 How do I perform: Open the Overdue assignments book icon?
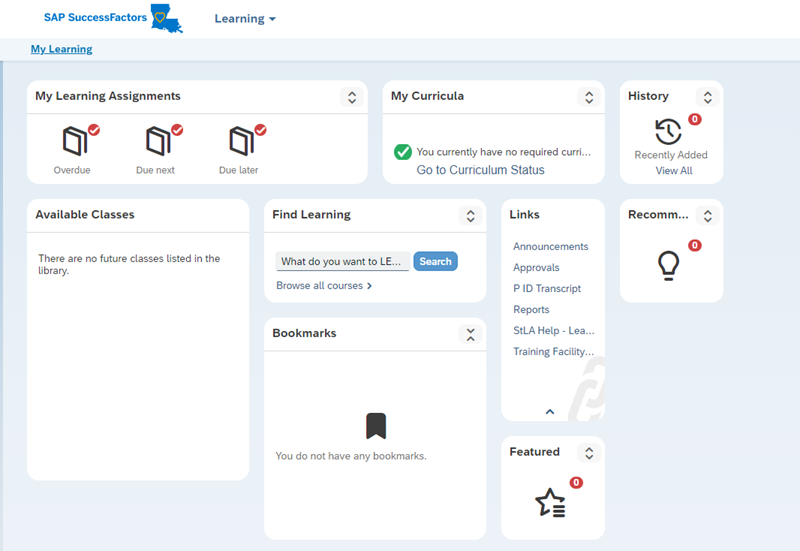tap(75, 141)
